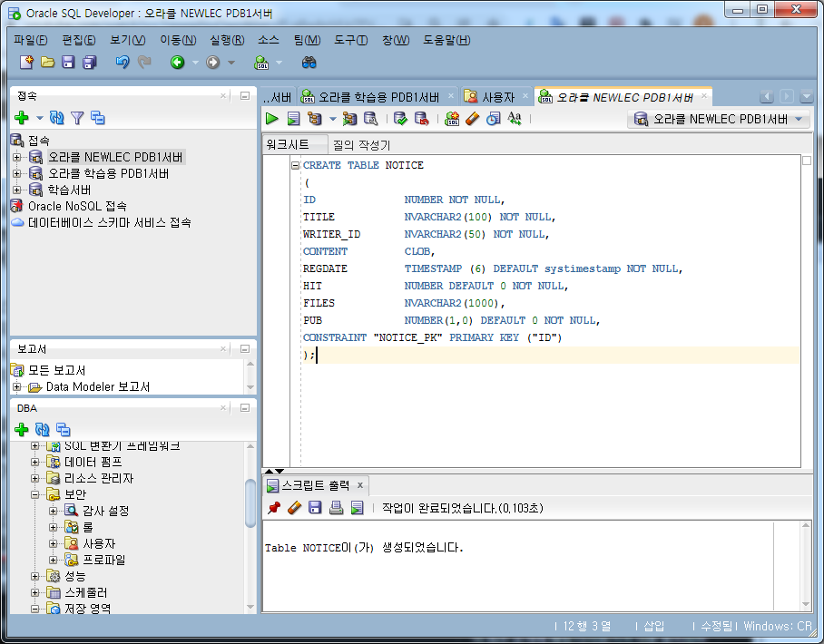Click script output scrollbar down arrow
This screenshot has height=644, width=824.
806,605
